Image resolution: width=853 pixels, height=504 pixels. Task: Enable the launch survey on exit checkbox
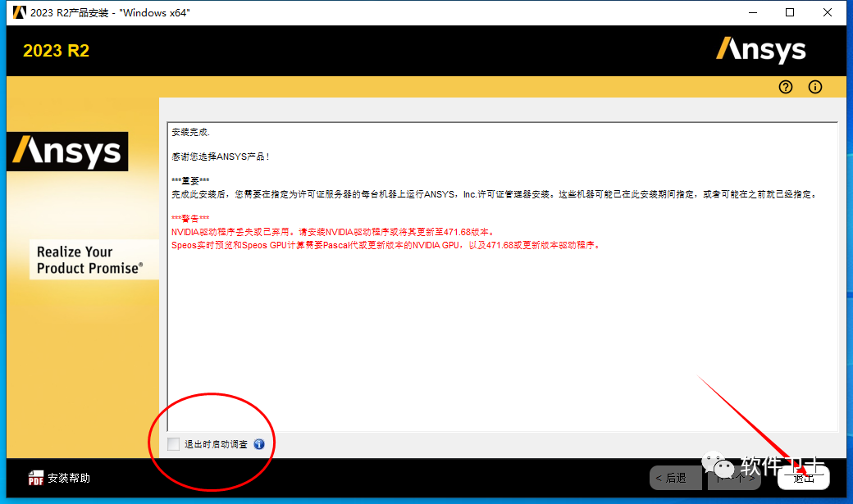(173, 444)
